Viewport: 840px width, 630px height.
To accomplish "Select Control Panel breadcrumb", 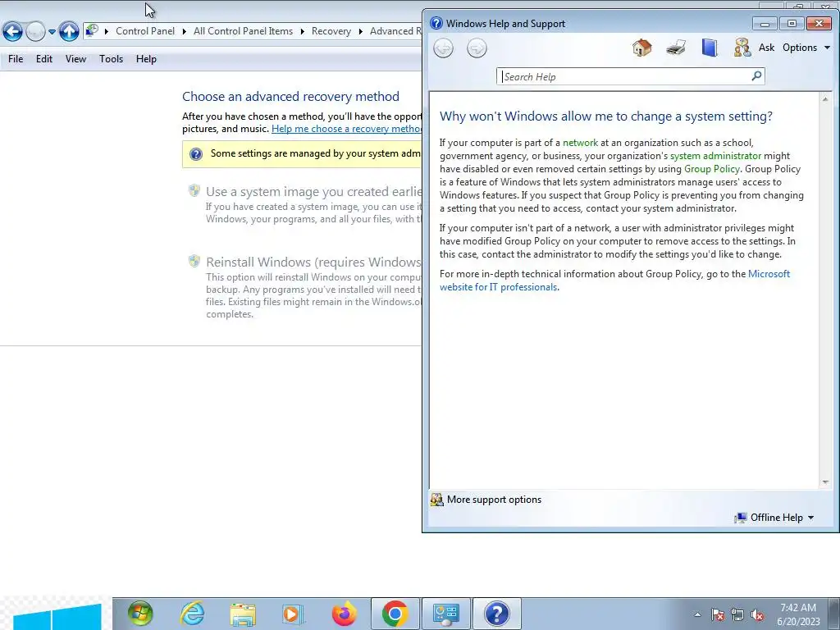I will coord(145,31).
